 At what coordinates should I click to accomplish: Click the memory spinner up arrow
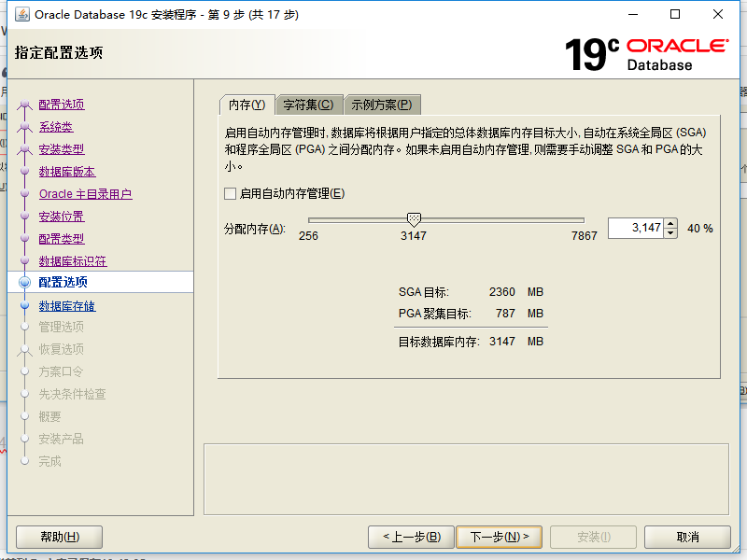(x=670, y=223)
